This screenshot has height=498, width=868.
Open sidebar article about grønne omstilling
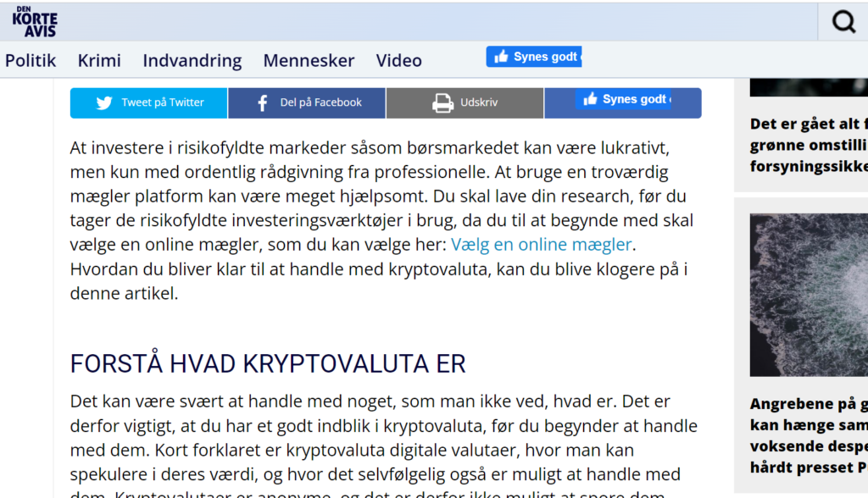(809, 145)
